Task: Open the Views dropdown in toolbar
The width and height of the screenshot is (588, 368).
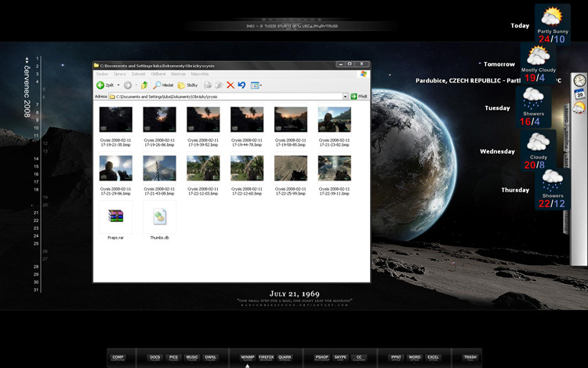Action: point(256,85)
